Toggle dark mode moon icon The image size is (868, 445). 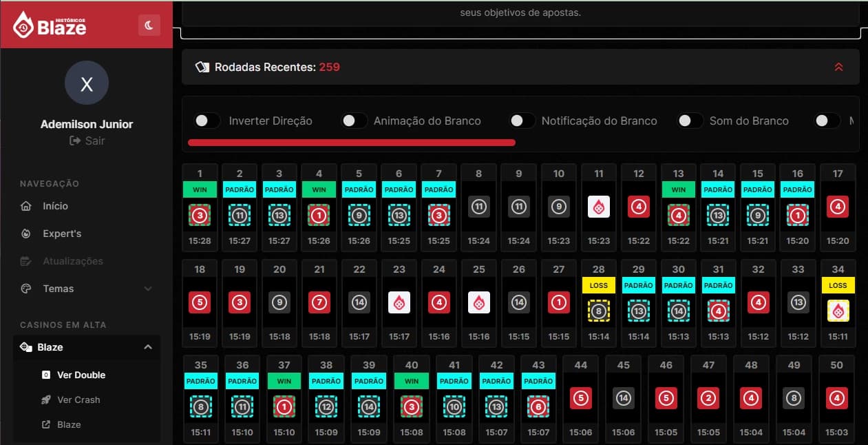coord(149,25)
